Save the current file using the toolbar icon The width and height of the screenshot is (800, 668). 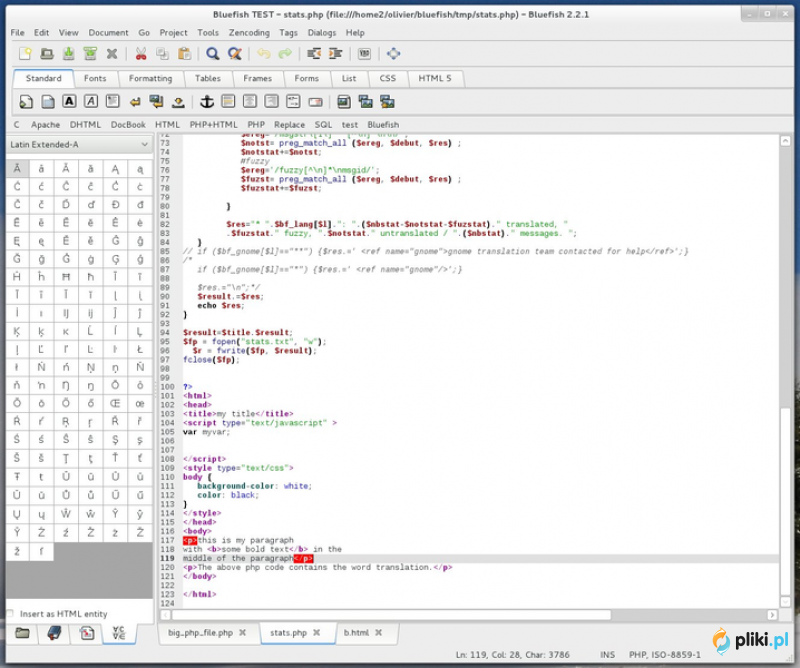pyautogui.click(x=68, y=54)
